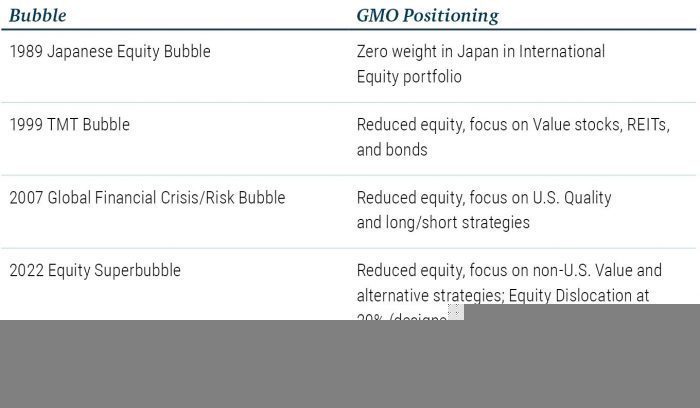The width and height of the screenshot is (700, 408).
Task: Click the words "U.S. Quality" in 2007 row
Action: tap(572, 198)
